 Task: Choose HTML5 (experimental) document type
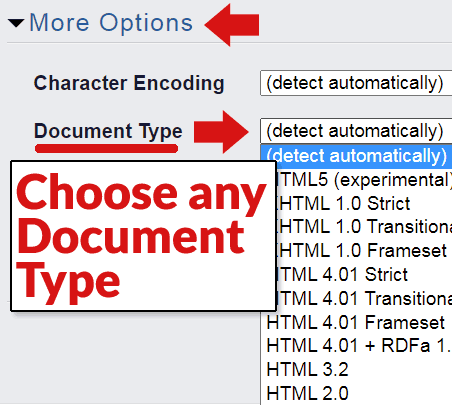(364, 180)
